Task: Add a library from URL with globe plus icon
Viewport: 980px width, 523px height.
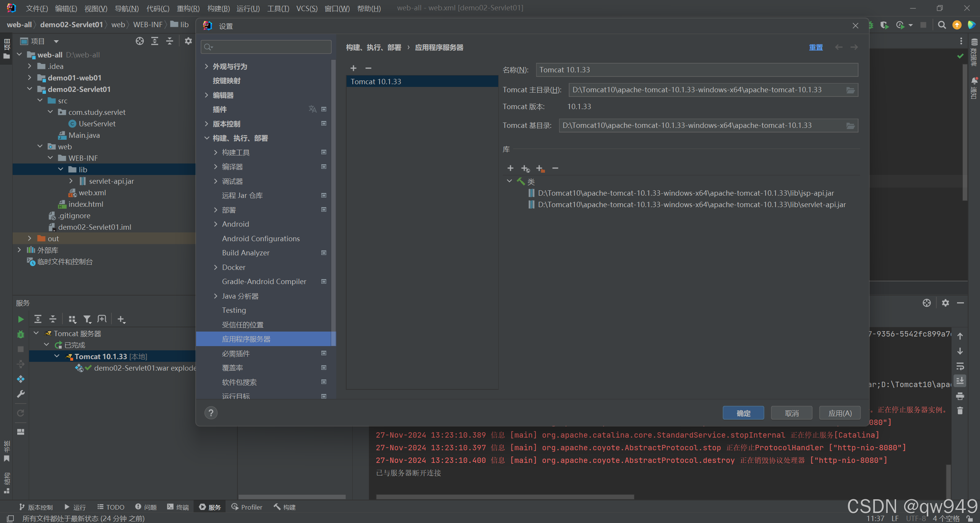Action: [x=525, y=168]
